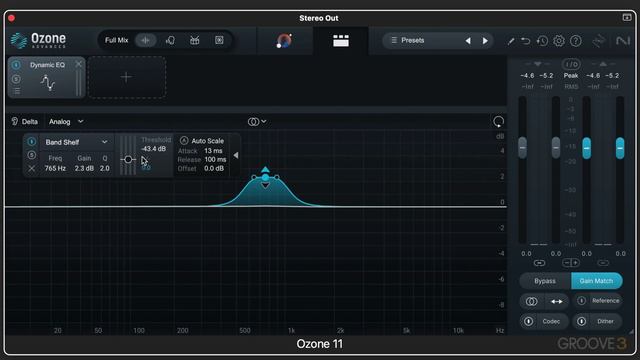The height and width of the screenshot is (360, 640).
Task: Open the stereo channel mode dropdown
Action: (x=257, y=122)
